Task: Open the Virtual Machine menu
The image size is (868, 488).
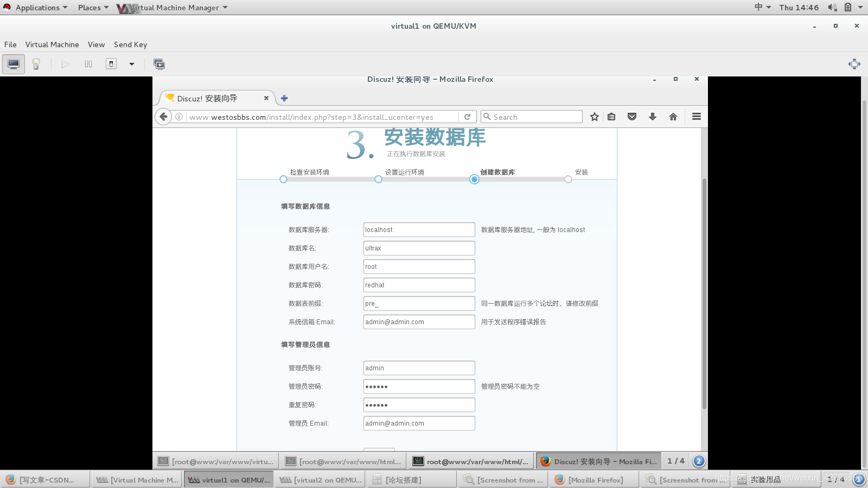Action: coord(52,44)
